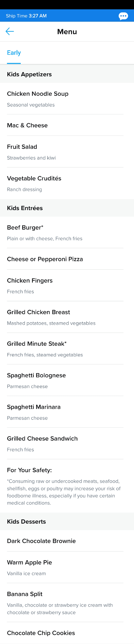
Task: Select Vegetable Crudités with ranch dressing
Action: 67,184
